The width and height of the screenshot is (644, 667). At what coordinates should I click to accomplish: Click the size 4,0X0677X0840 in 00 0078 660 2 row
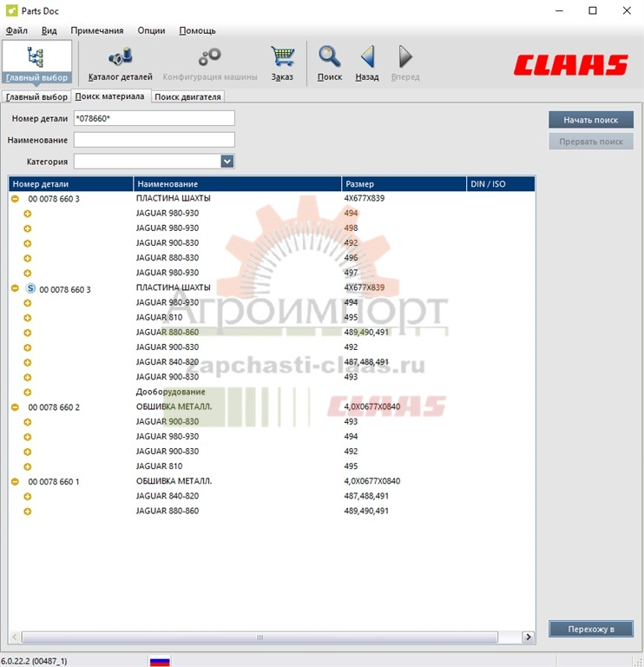(x=372, y=406)
